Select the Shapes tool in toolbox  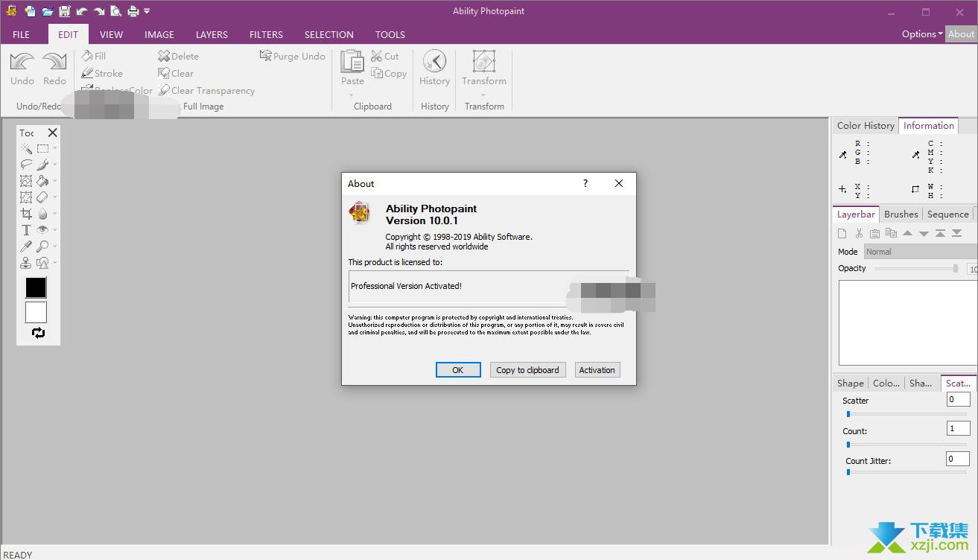[x=42, y=263]
